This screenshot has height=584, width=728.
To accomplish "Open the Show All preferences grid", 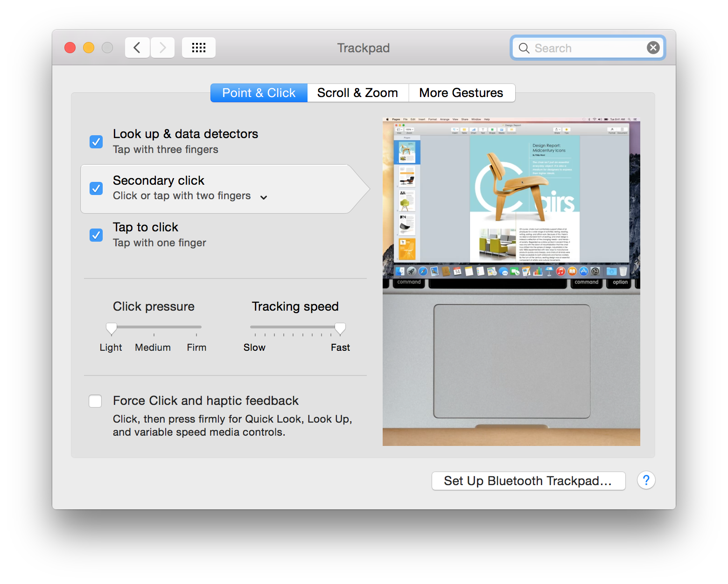I will [199, 48].
